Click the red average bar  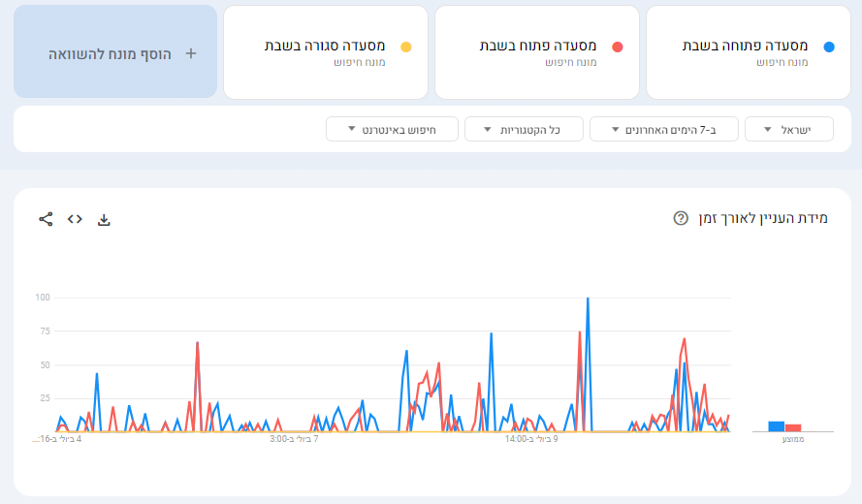(793, 427)
